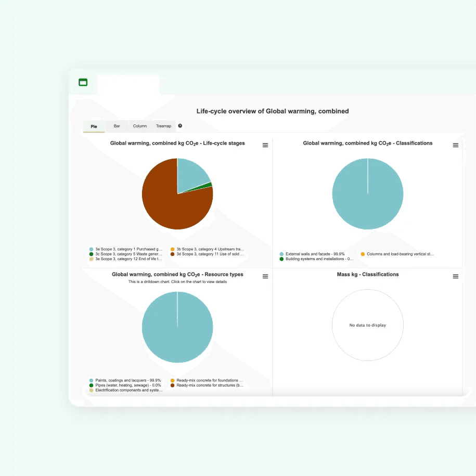This screenshot has height=476, width=476.
Task: Open the top Classifications emissions chart hamburger menu
Action: click(x=456, y=145)
